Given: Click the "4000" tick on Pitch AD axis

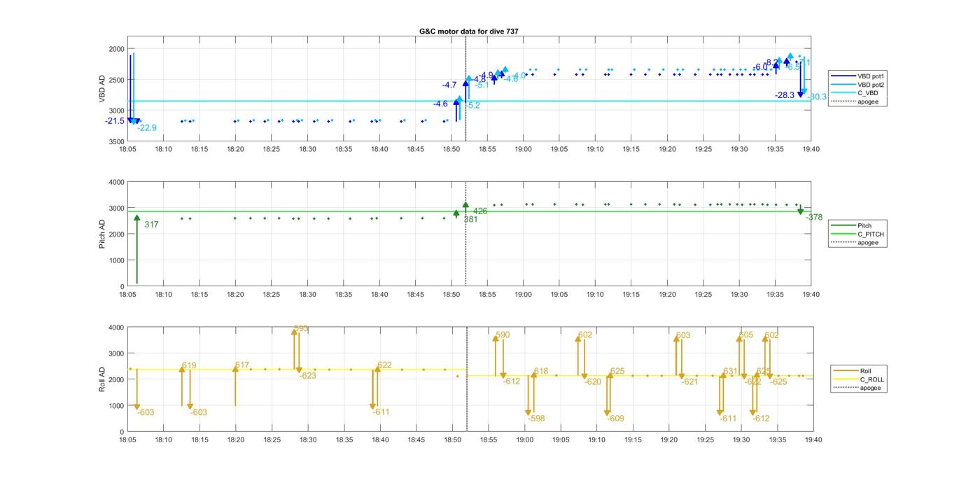Looking at the screenshot, I should point(117,182).
